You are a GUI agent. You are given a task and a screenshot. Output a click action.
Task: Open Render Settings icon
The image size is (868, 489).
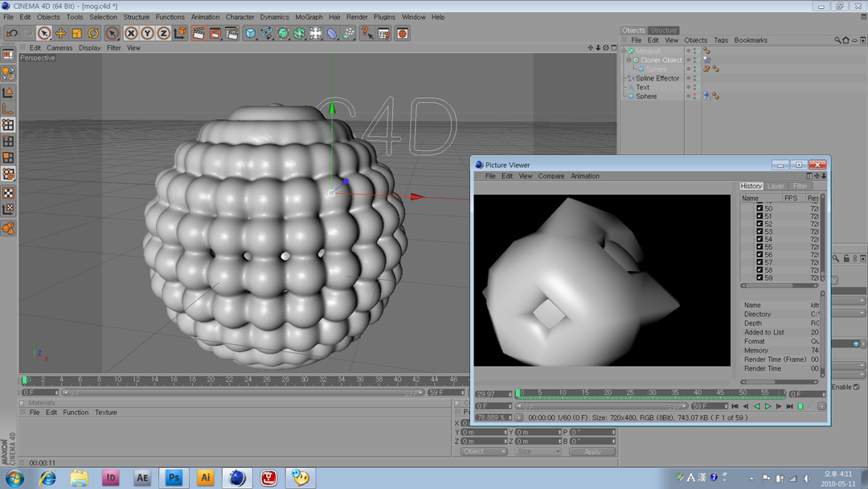coord(232,34)
